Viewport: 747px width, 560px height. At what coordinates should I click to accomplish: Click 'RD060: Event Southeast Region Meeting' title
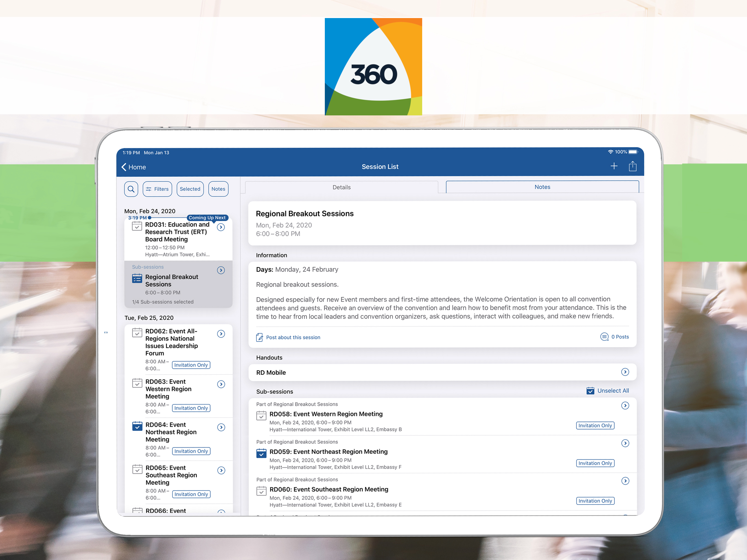point(329,489)
